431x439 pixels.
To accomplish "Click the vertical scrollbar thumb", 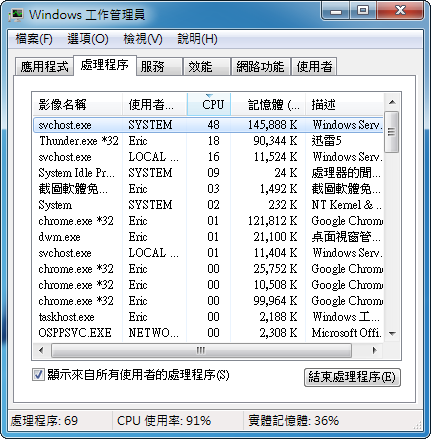I will [x=392, y=132].
